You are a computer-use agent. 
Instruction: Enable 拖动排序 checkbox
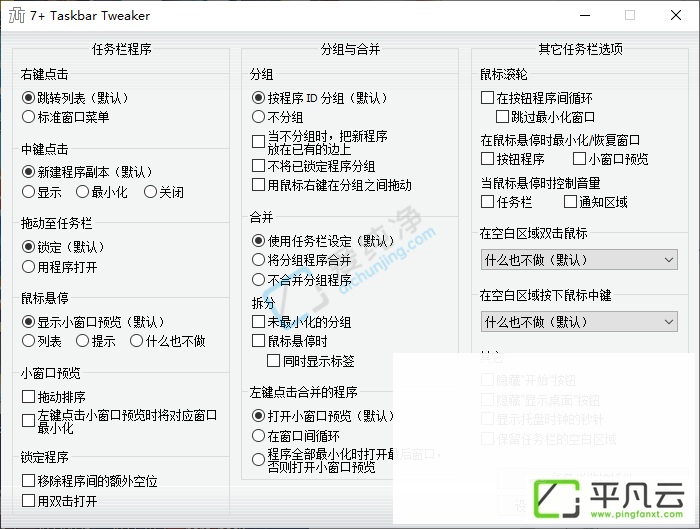pyautogui.click(x=28, y=396)
